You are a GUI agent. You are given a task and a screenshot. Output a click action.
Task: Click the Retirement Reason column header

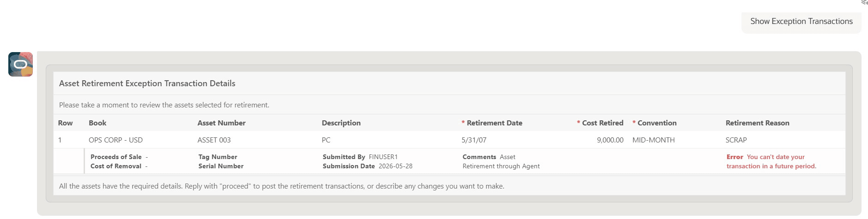[x=757, y=123]
